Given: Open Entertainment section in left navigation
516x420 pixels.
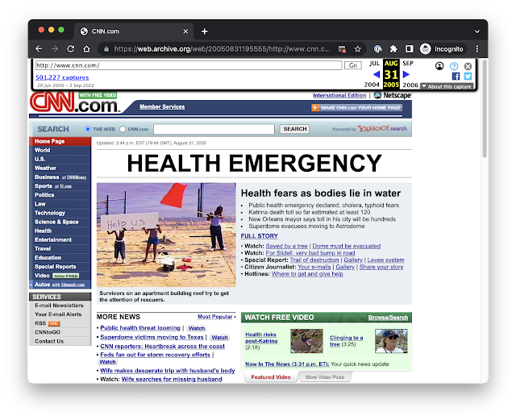Looking at the screenshot, I should pos(60,240).
